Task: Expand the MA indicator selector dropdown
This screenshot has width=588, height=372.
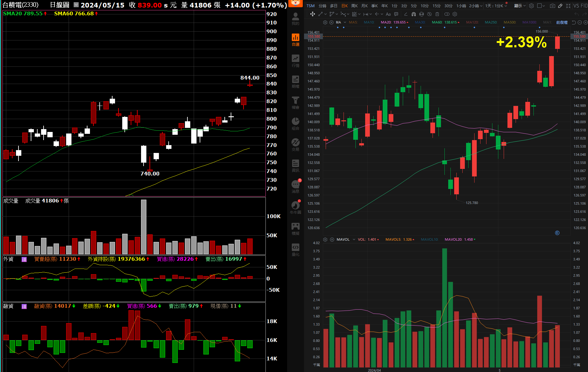Action: click(345, 22)
